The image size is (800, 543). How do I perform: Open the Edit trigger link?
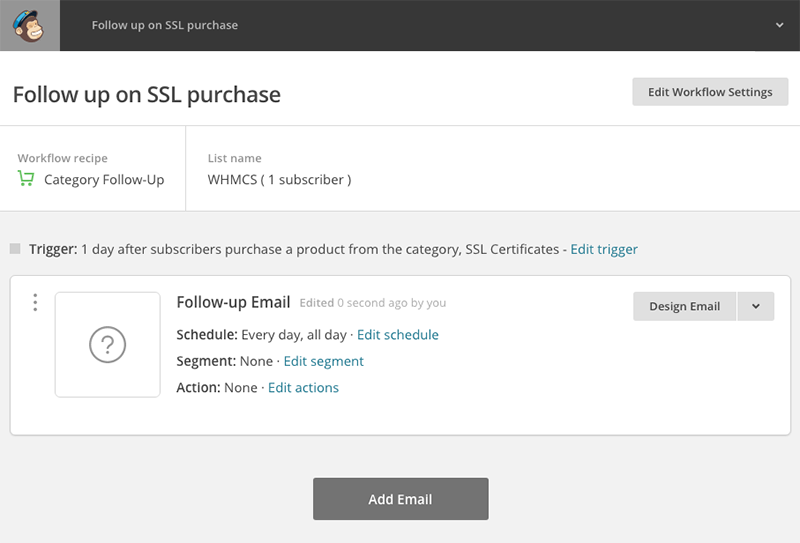[x=604, y=249]
